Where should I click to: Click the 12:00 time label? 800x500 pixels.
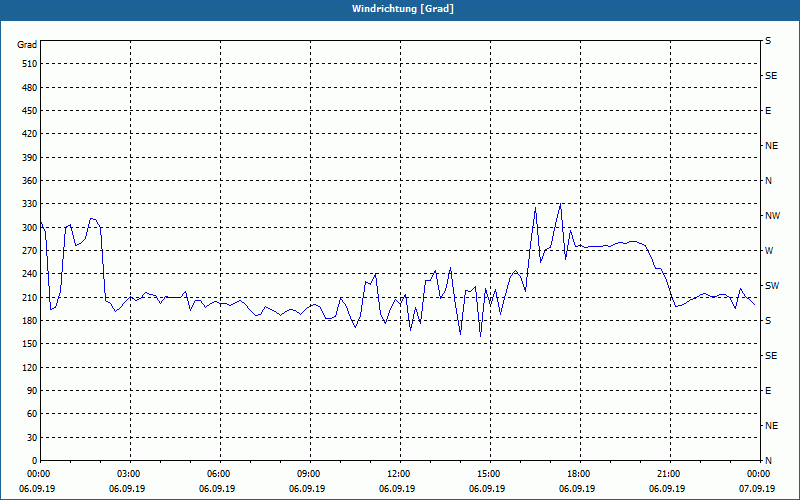point(398,474)
